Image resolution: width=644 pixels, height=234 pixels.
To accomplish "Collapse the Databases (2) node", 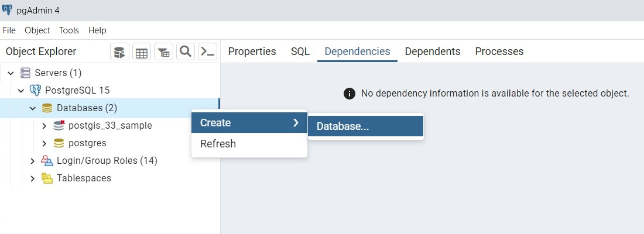I will (33, 108).
